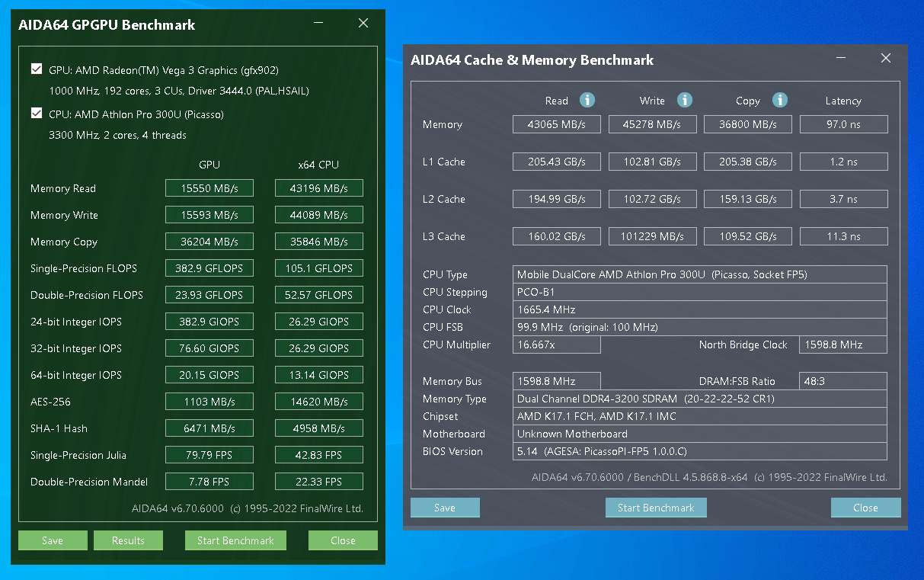Select the Memory Copy value 36800 MB/s
The image size is (924, 580).
tap(748, 124)
